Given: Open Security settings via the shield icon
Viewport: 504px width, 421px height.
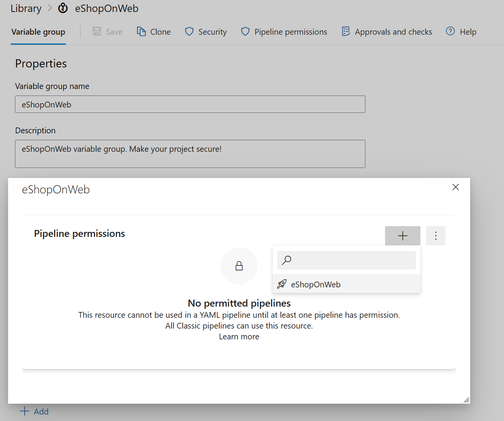Looking at the screenshot, I should coord(189,31).
